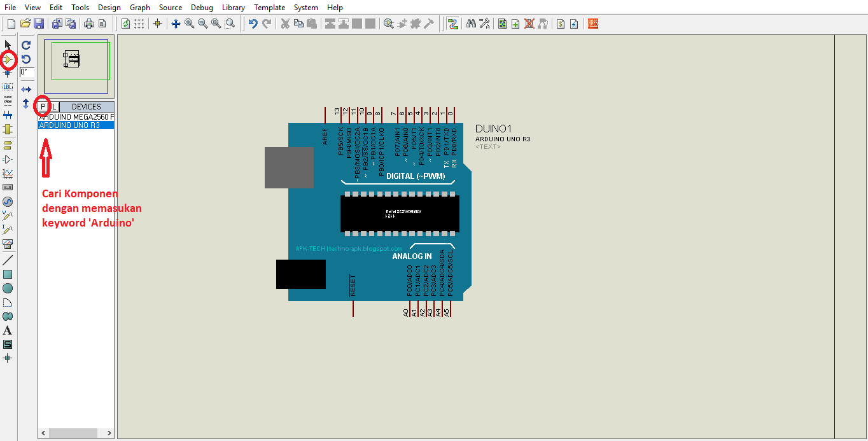The height and width of the screenshot is (441, 868).
Task: Select Virtual Instruments mode
Action: point(8,244)
